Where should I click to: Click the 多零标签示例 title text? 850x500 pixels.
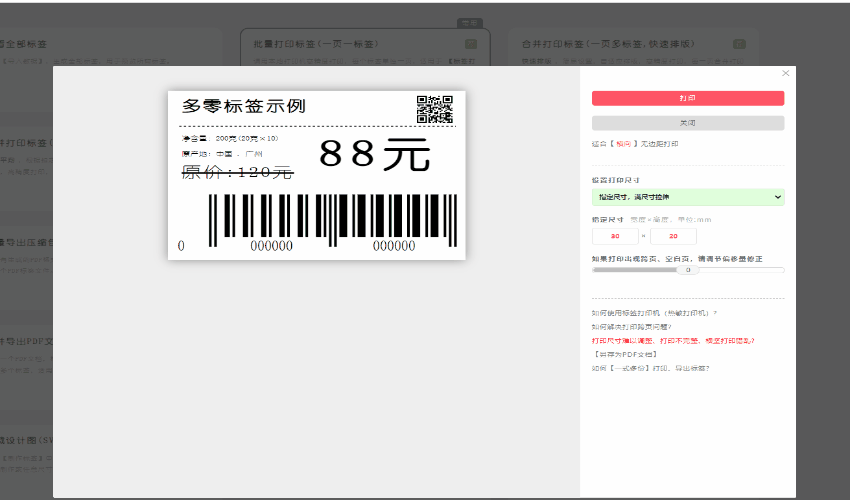click(243, 106)
